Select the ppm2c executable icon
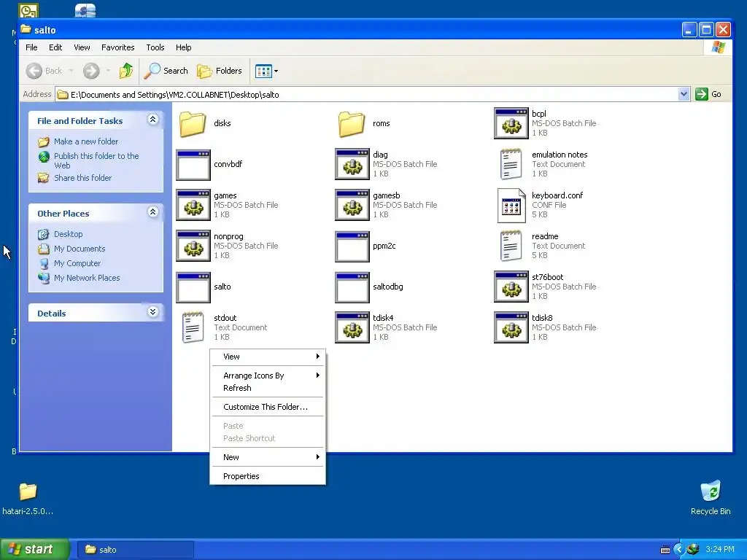Viewport: 747px width, 560px height. (352, 246)
